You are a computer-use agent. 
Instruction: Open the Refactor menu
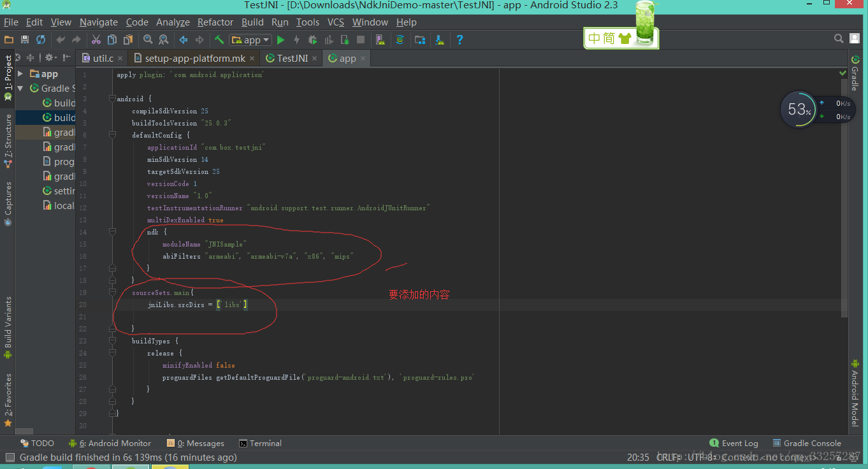(x=215, y=22)
